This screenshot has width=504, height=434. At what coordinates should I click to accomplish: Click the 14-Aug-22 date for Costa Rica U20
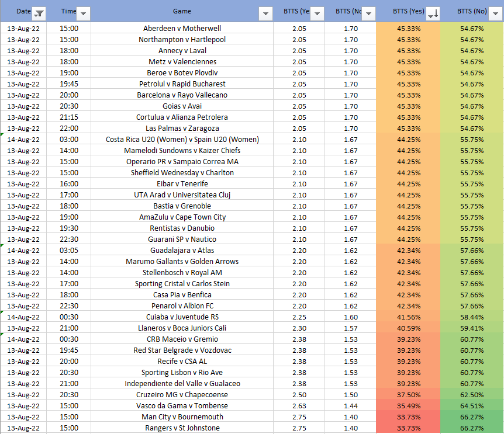[23, 140]
